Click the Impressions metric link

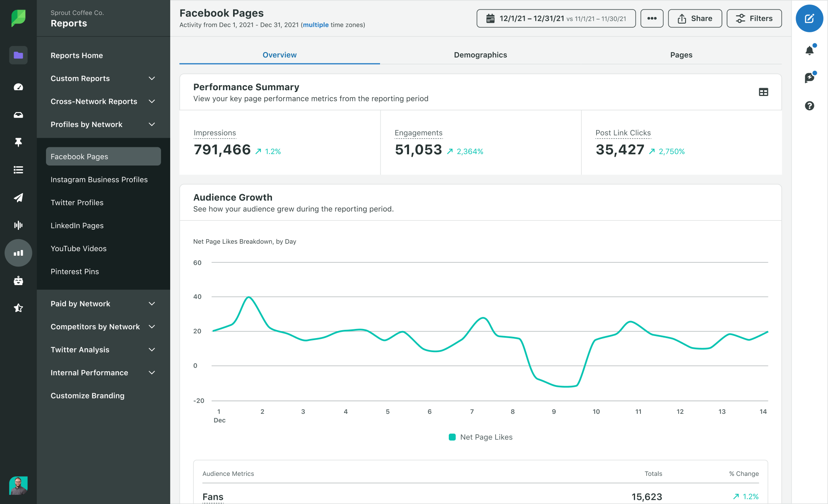215,132
